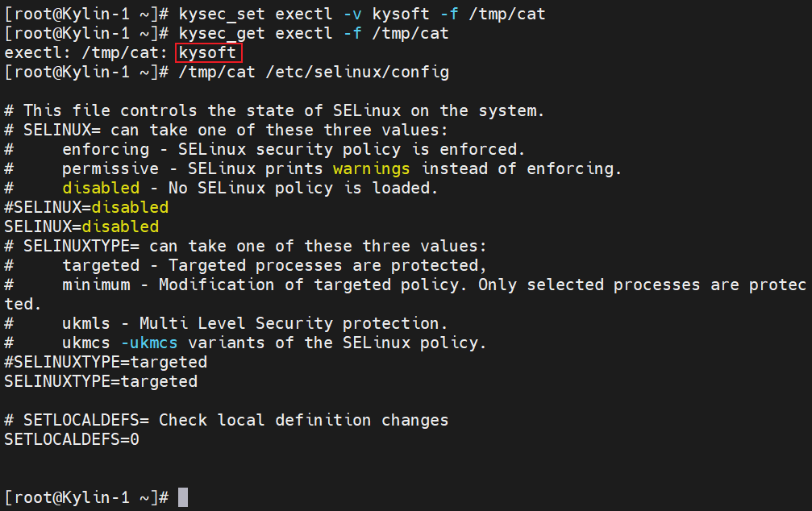This screenshot has height=511, width=812.
Task: Click the commented #SELINUXTYPE=targeted line
Action: tap(106, 362)
